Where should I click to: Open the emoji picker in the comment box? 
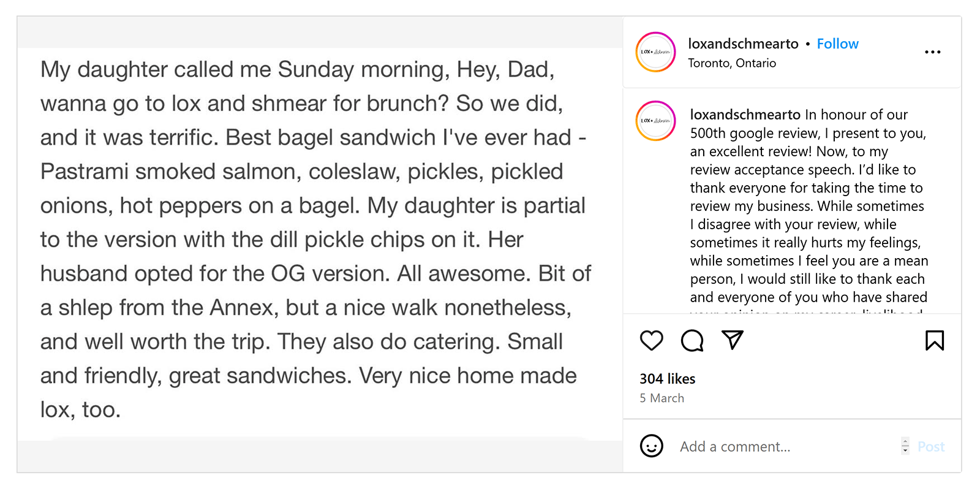651,446
